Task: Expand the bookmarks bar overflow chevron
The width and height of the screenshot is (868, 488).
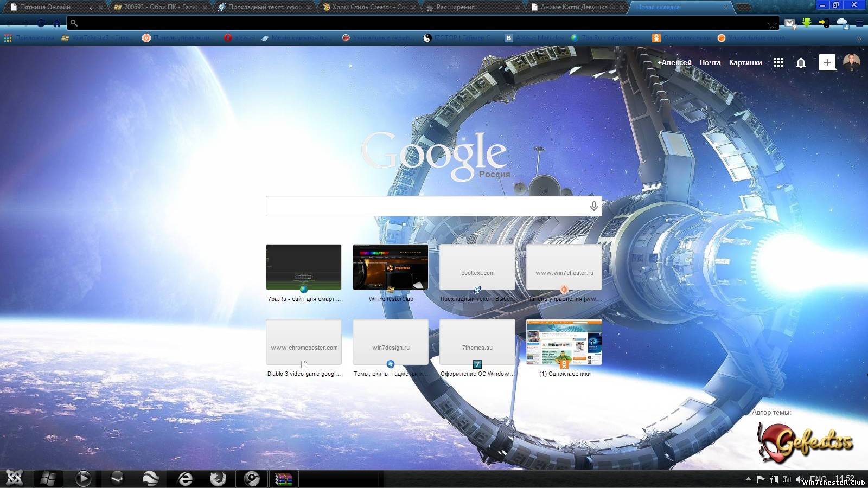Action: point(859,38)
